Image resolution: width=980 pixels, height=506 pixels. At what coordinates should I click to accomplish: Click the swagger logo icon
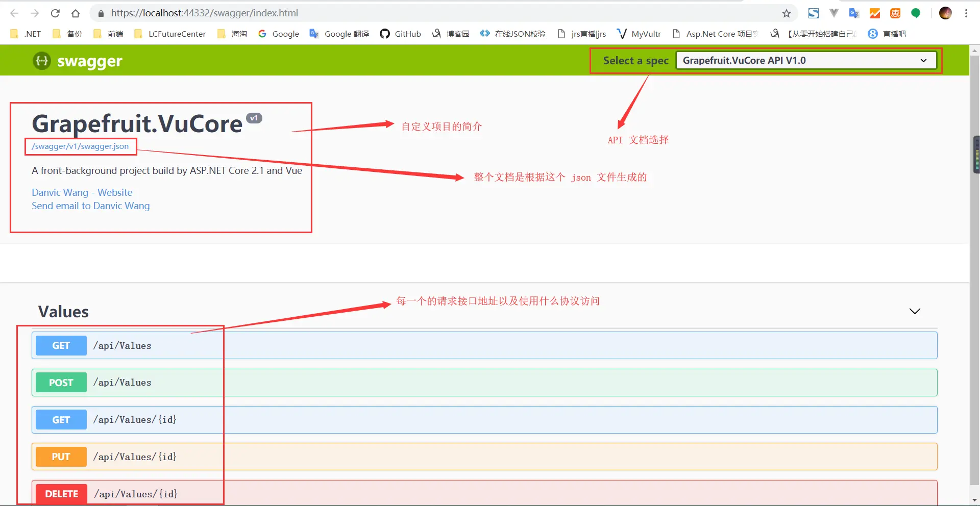click(x=42, y=61)
